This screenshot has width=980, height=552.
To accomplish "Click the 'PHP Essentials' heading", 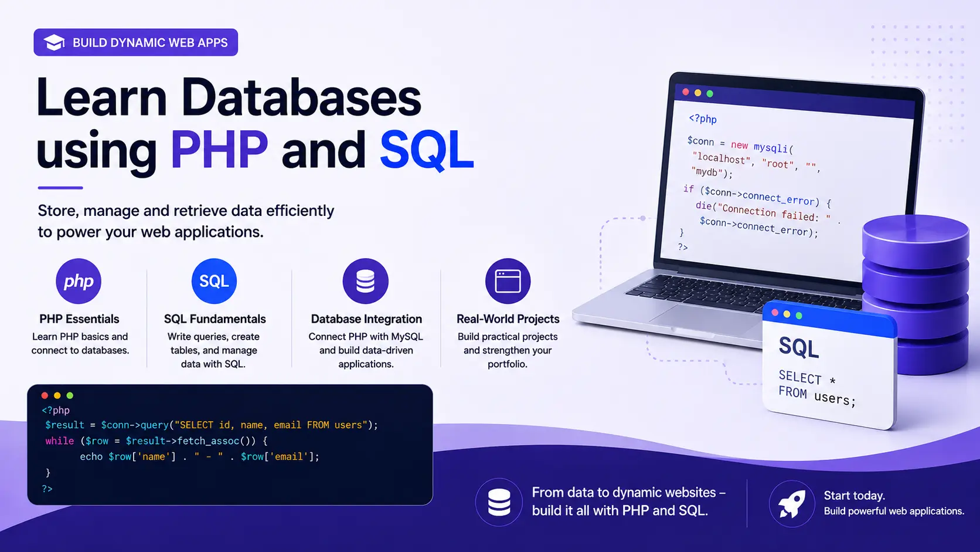I will click(79, 319).
